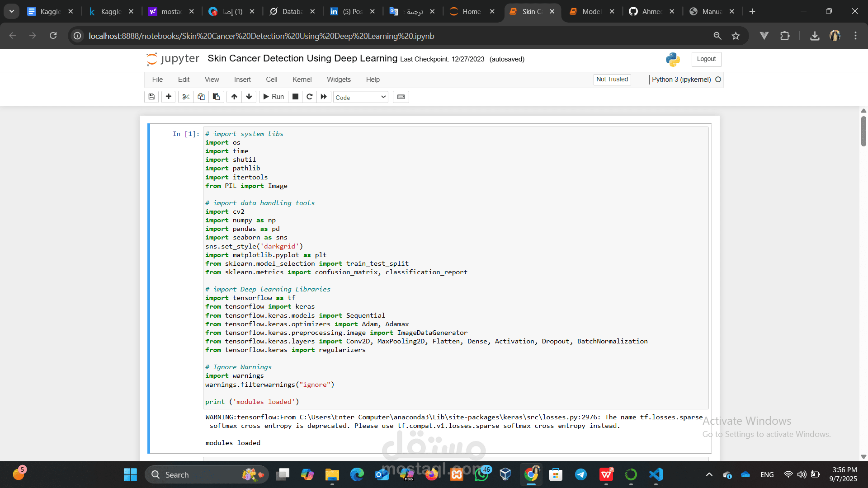Bookmark this page with the star icon

[736, 36]
